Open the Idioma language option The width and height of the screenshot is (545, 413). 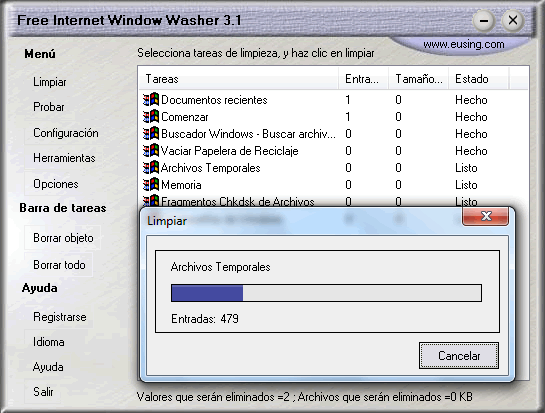click(x=49, y=342)
